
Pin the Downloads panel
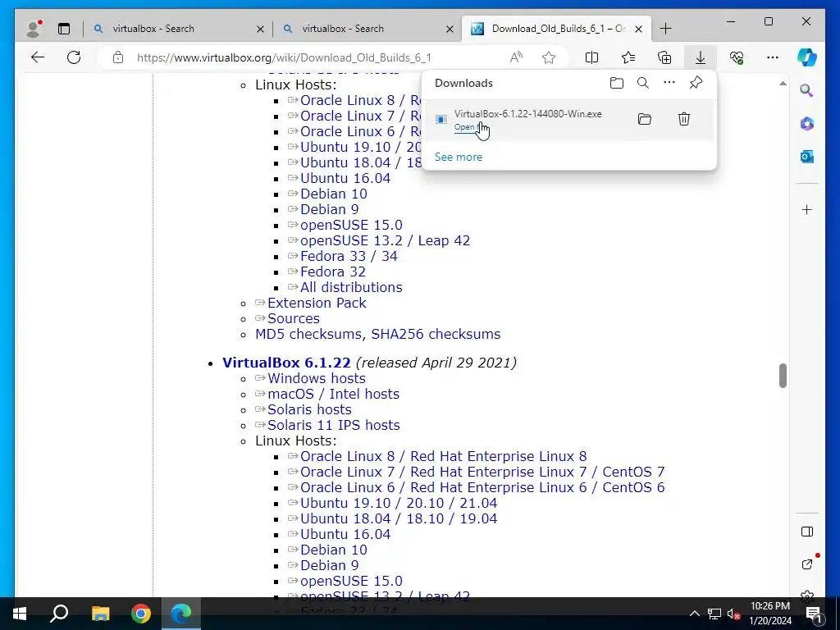[x=696, y=83]
